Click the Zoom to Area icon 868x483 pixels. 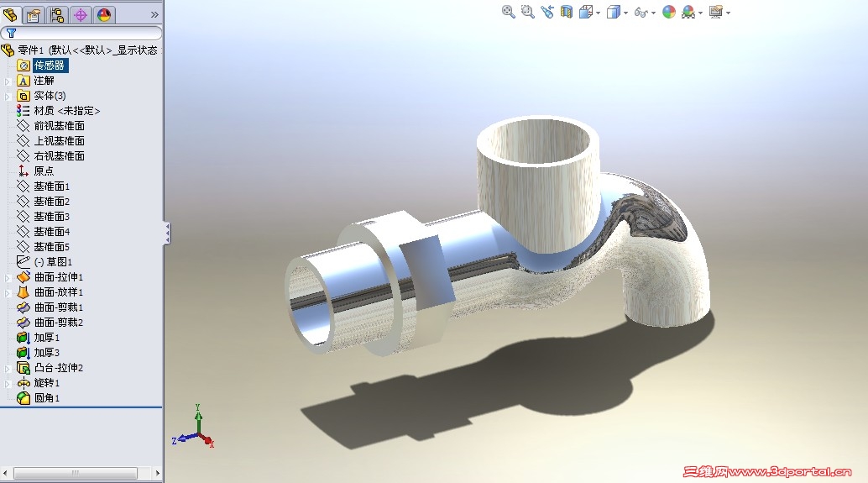click(527, 12)
